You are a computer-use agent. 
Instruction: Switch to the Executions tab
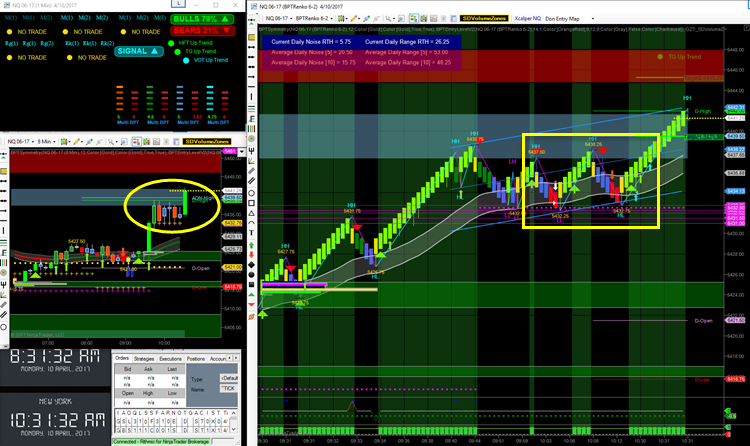170,358
